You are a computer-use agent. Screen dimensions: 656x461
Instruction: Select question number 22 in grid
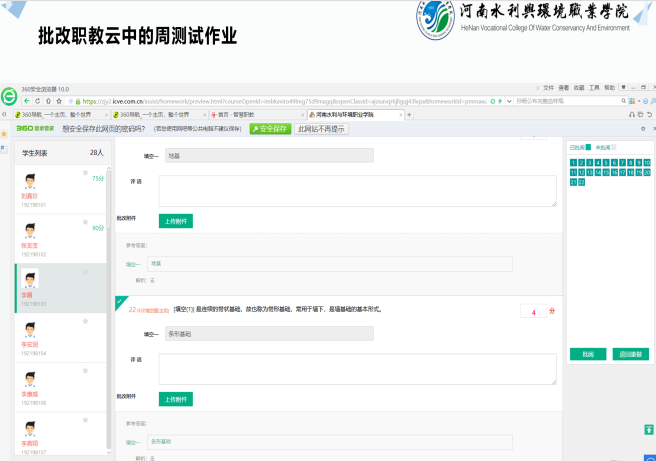pyautogui.click(x=581, y=182)
